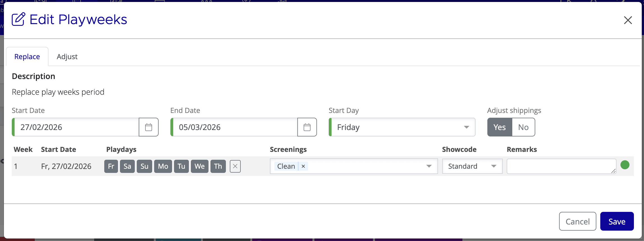
Task: Open the Showcode dropdown
Action: click(494, 166)
